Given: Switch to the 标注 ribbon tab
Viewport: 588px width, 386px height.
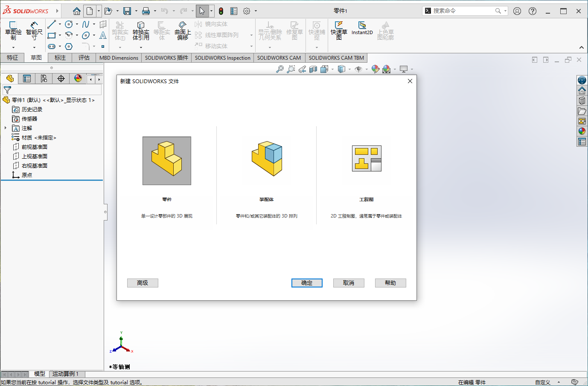Looking at the screenshot, I should (x=60, y=58).
